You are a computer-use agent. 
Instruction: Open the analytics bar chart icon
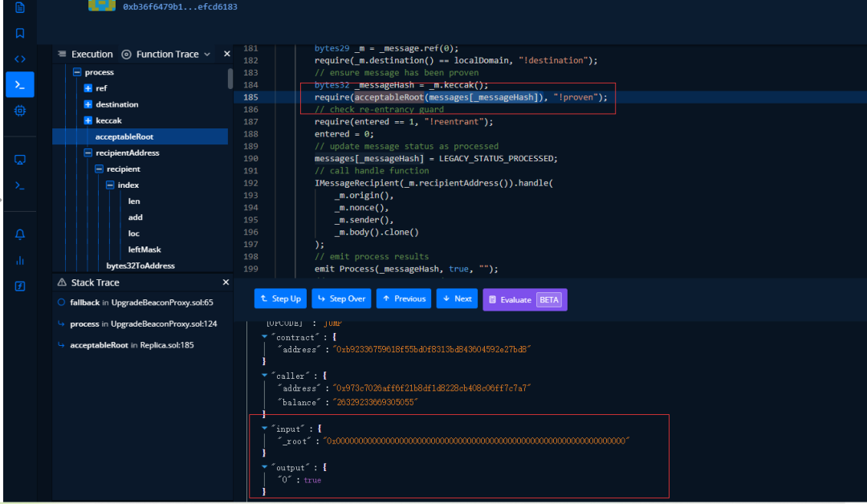[x=20, y=260]
